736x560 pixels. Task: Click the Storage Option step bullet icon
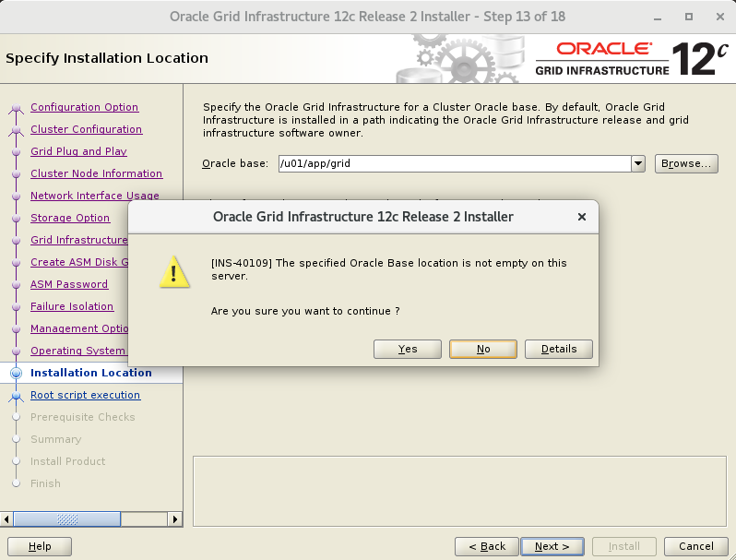(x=17, y=218)
